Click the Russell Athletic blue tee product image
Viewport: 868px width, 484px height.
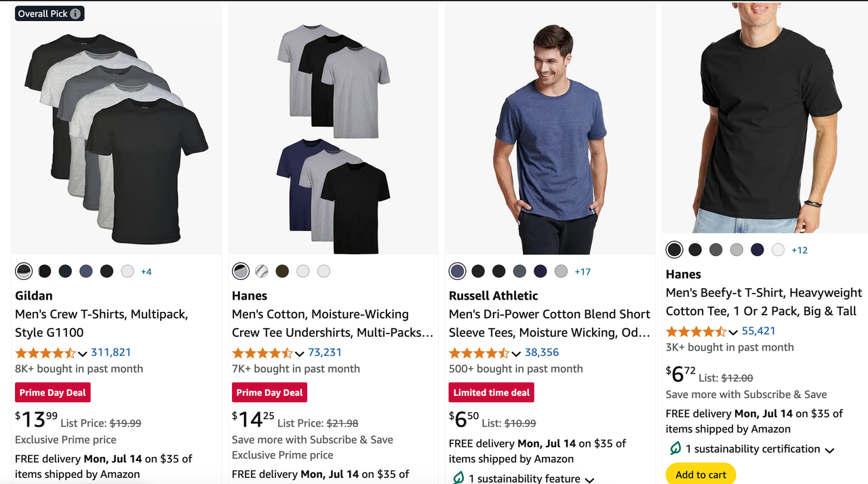[550, 136]
